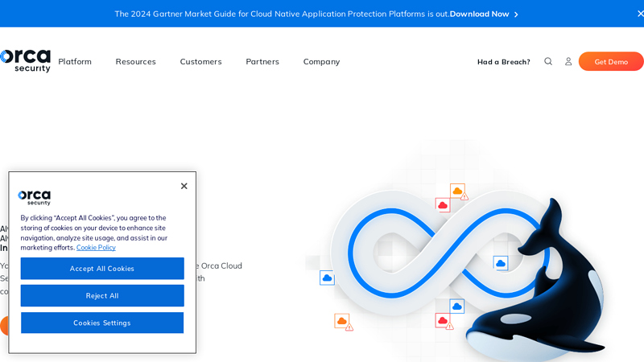Accept All Cookies

click(x=102, y=269)
